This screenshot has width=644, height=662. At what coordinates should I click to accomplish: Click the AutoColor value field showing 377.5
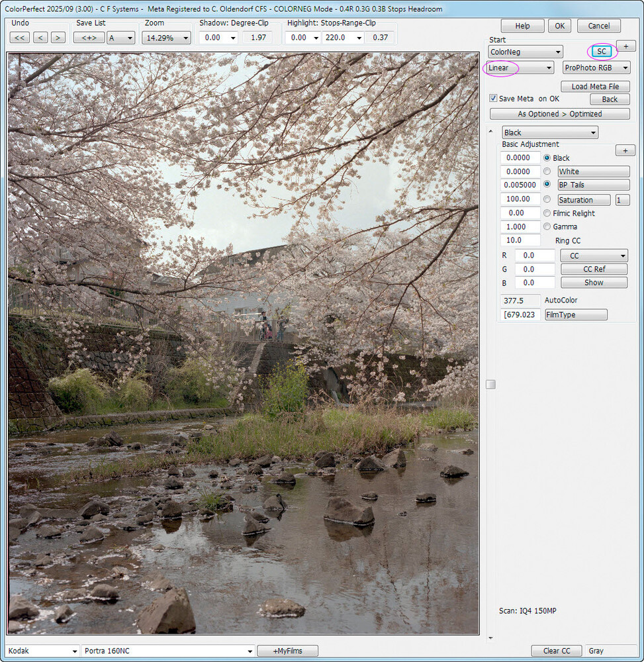click(519, 300)
